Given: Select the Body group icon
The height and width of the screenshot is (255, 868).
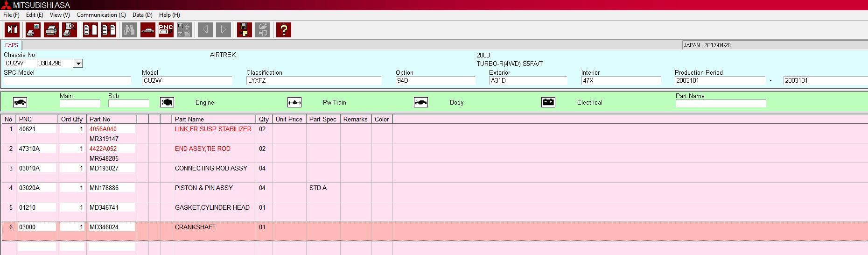Looking at the screenshot, I should [421, 102].
